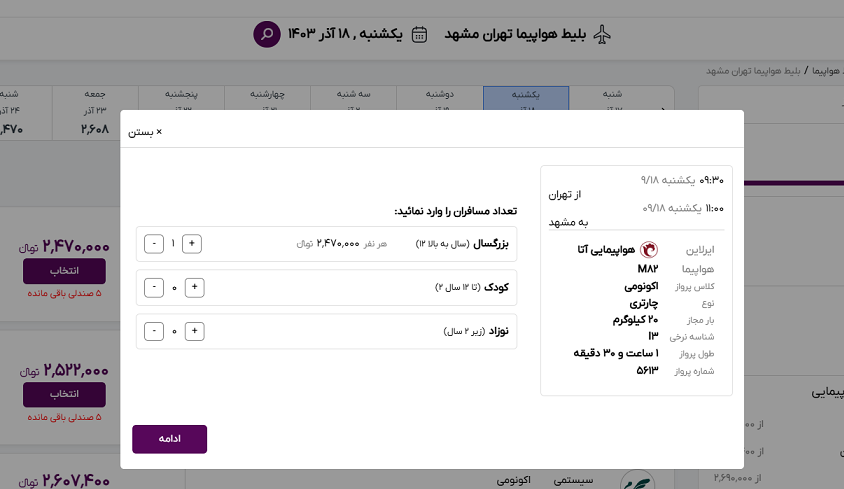The height and width of the screenshot is (489, 844).
Task: Switch to the پنجشنبه date tab
Action: (181, 98)
